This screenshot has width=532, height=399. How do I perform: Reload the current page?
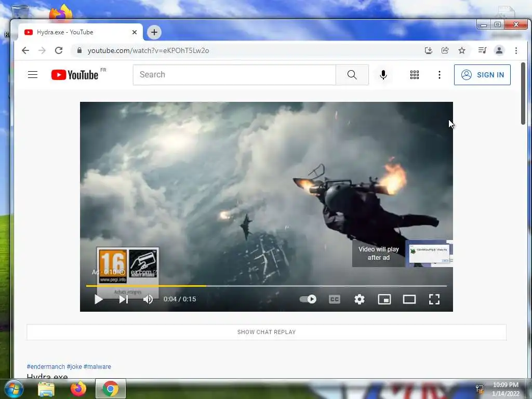point(59,50)
